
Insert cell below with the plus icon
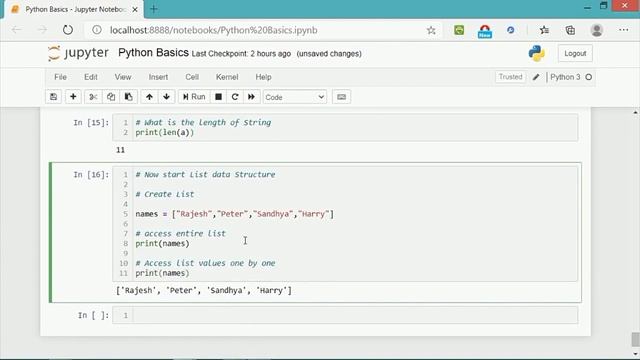coord(73,97)
